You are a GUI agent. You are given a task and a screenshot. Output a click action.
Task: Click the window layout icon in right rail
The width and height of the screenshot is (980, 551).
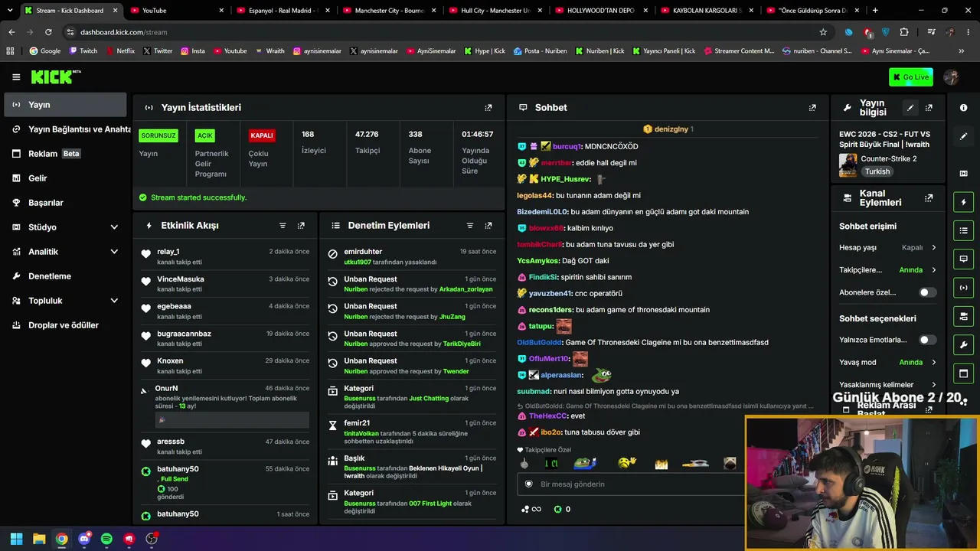coord(963,373)
